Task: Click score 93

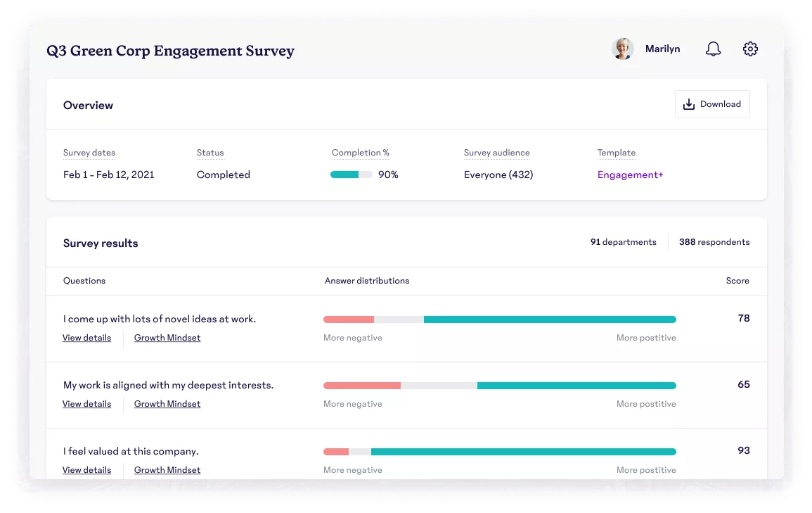Action: pos(744,450)
